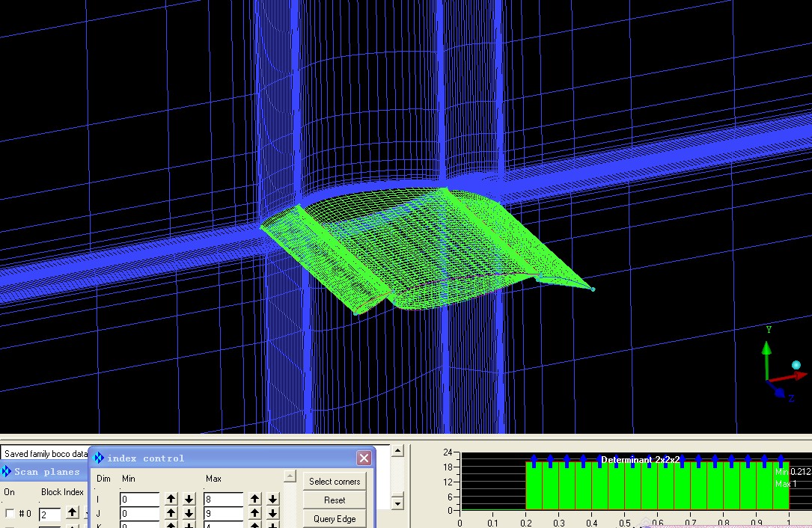Edit the J Max value field

click(x=223, y=514)
